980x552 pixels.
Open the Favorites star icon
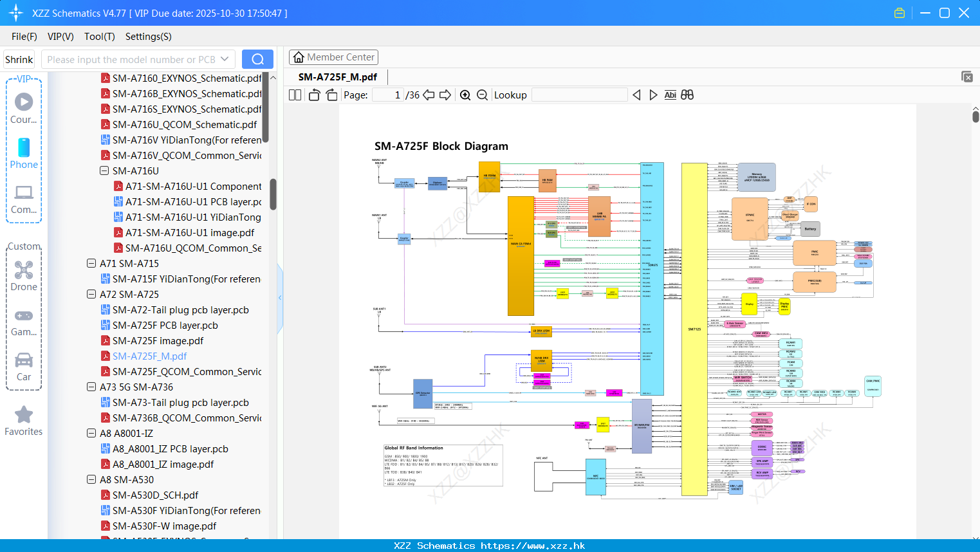(x=24, y=421)
